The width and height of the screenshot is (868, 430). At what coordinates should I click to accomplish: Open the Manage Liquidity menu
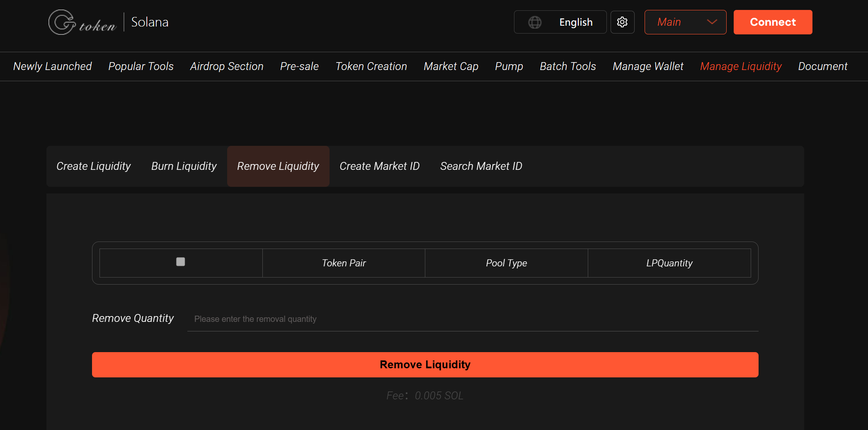(741, 66)
